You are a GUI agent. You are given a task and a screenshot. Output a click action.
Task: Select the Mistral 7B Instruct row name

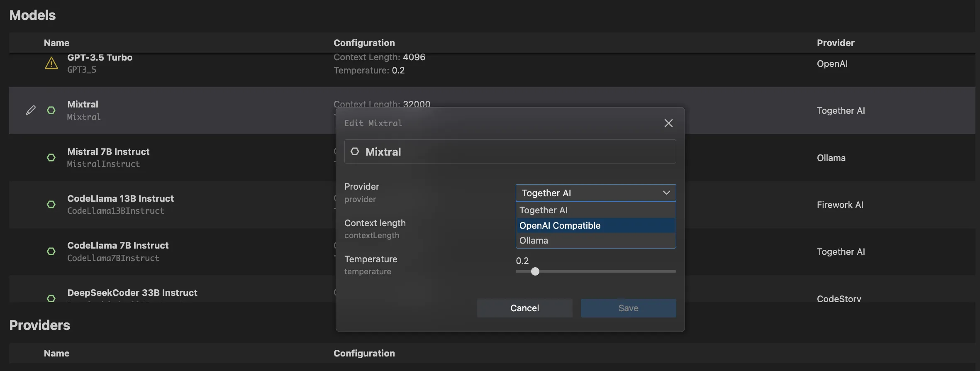(x=108, y=151)
